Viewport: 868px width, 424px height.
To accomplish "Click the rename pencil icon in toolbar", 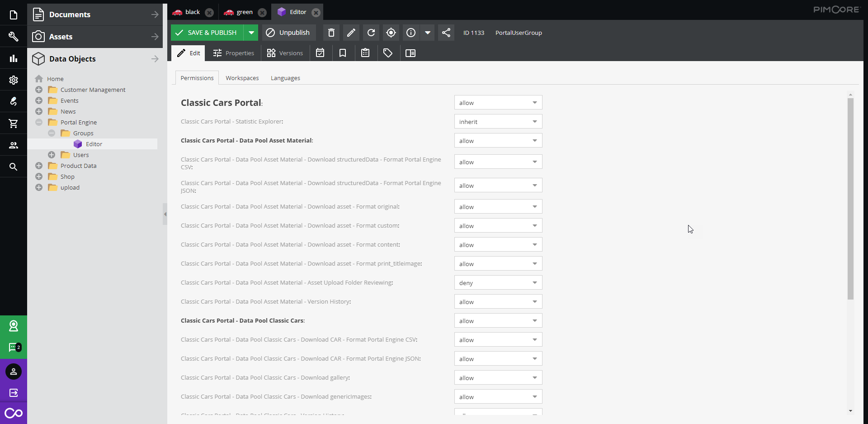I will click(351, 33).
